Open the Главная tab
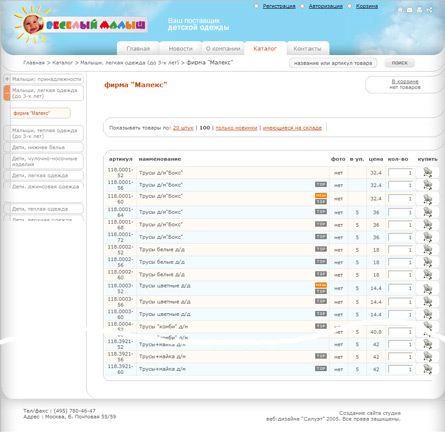Screen dimensions: 445x432 click(x=138, y=49)
